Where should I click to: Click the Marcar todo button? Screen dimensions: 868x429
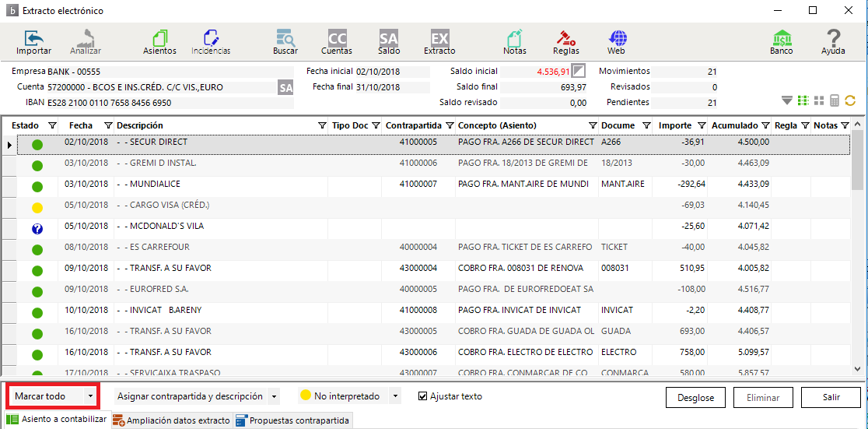coord(47,396)
